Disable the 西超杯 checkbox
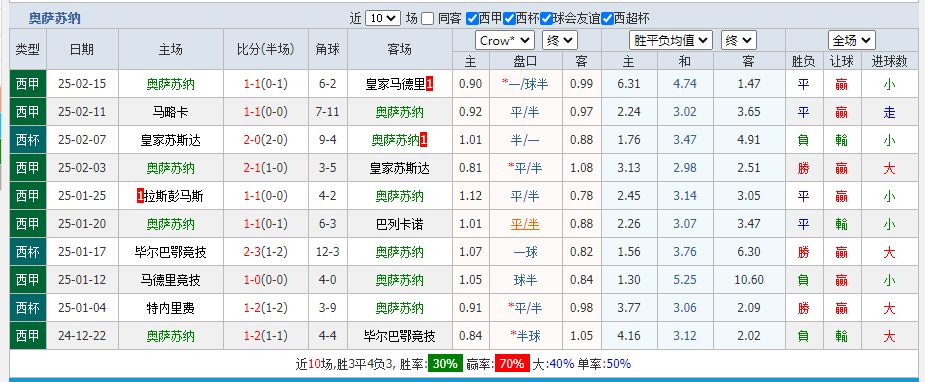 [608, 18]
